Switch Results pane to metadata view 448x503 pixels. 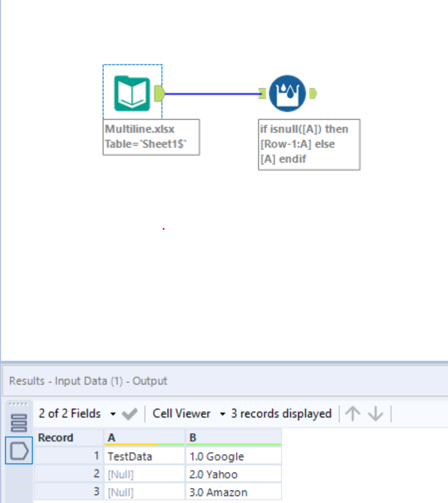pos(19,423)
